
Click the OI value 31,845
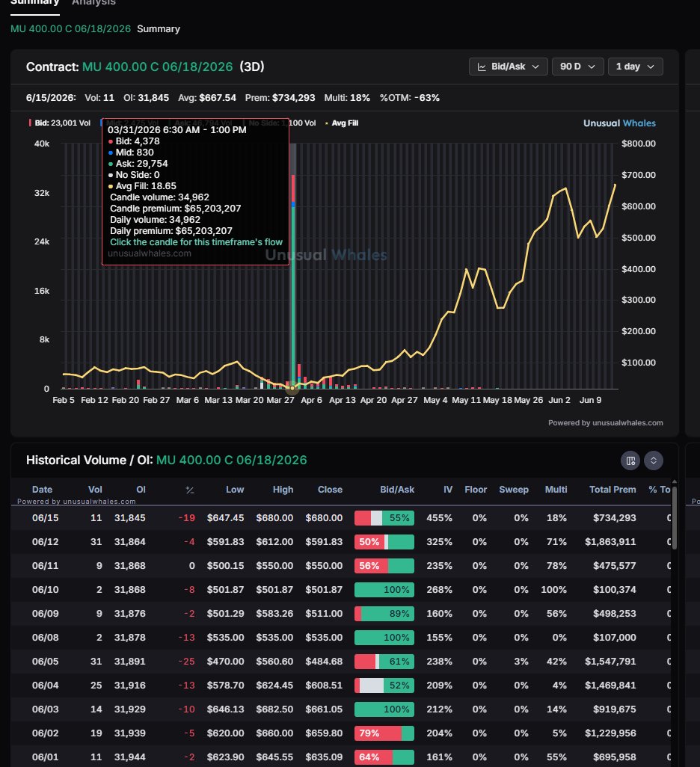click(x=129, y=518)
